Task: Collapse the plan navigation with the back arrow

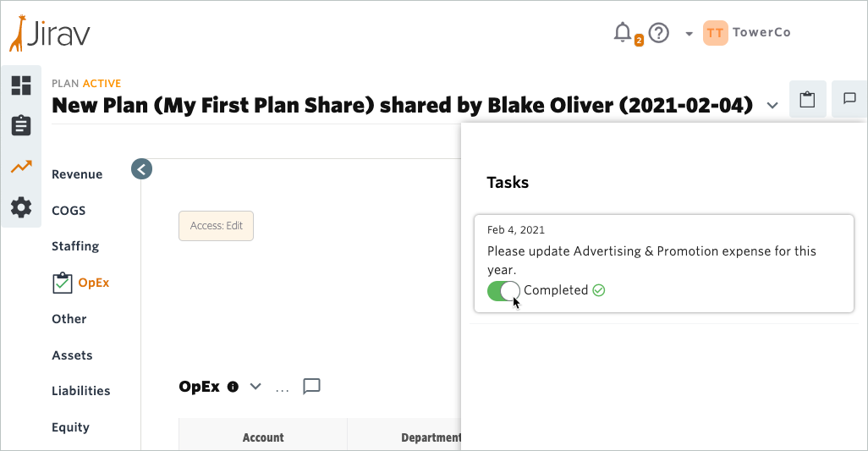Action: coord(142,169)
